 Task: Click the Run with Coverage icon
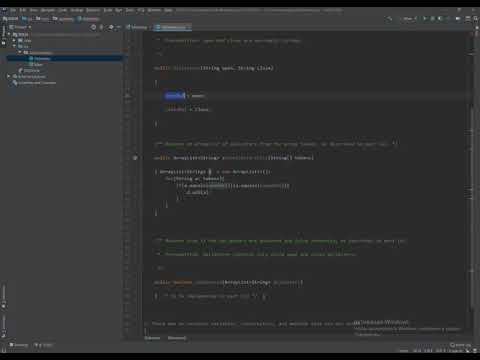tap(441, 19)
